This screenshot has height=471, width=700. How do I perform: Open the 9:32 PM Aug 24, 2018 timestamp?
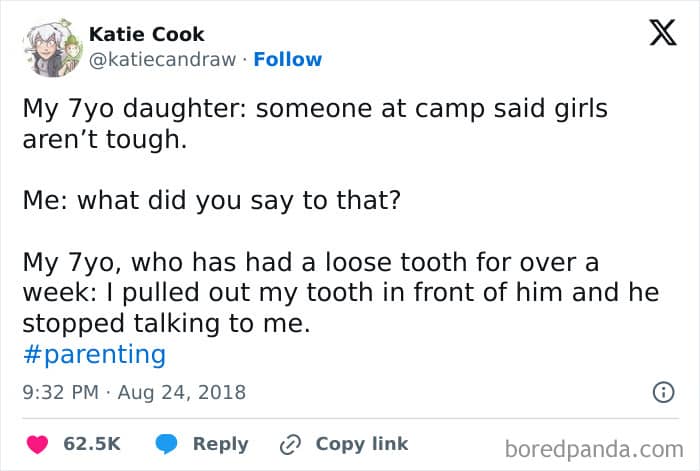[x=134, y=392]
